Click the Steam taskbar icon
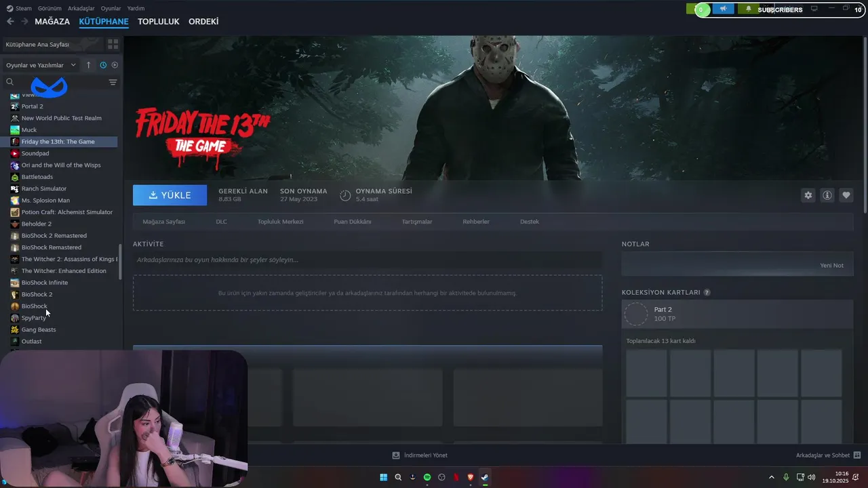 pos(485,477)
